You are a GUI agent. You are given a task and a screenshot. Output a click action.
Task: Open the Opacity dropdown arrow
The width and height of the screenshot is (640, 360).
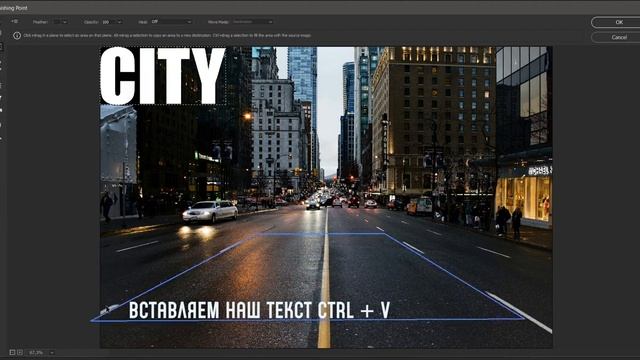pos(119,22)
